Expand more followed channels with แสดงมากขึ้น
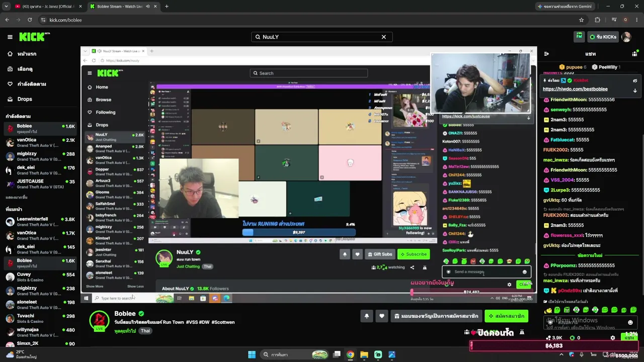Viewport: 644px width, 362px height. point(17,198)
